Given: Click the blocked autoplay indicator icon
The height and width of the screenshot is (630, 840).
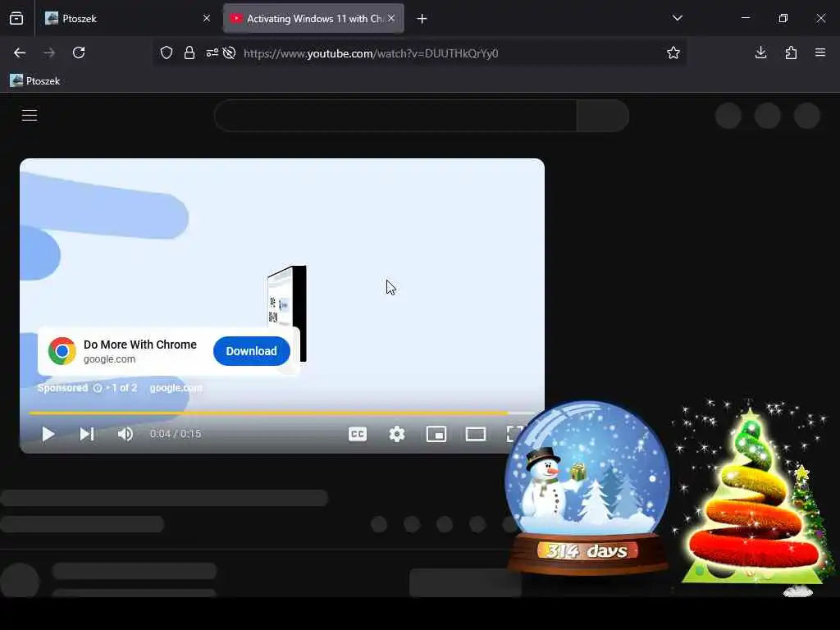Looking at the screenshot, I should 230,53.
